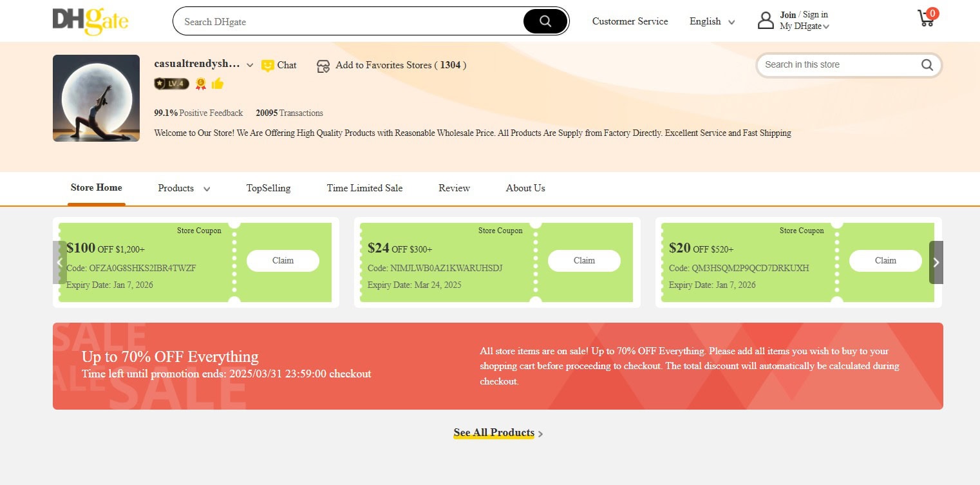Click the store welcome description text
This screenshot has height=485, width=980.
473,133
